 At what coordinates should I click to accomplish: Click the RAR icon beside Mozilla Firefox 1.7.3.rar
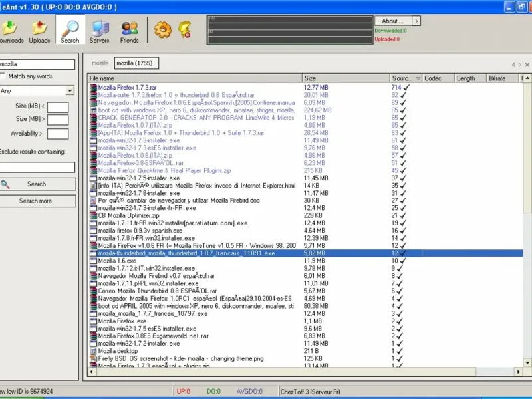pyautogui.click(x=93, y=87)
